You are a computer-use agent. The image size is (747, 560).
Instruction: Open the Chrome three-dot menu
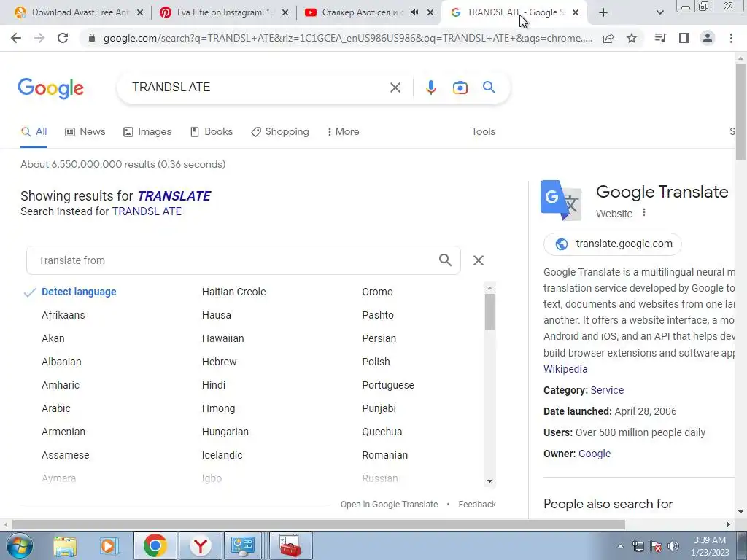[731, 38]
